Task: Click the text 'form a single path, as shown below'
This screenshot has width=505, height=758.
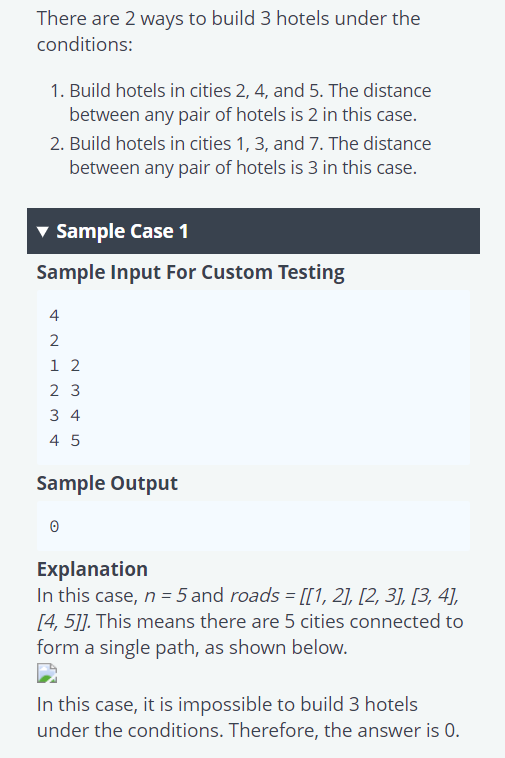Action: pos(192,647)
